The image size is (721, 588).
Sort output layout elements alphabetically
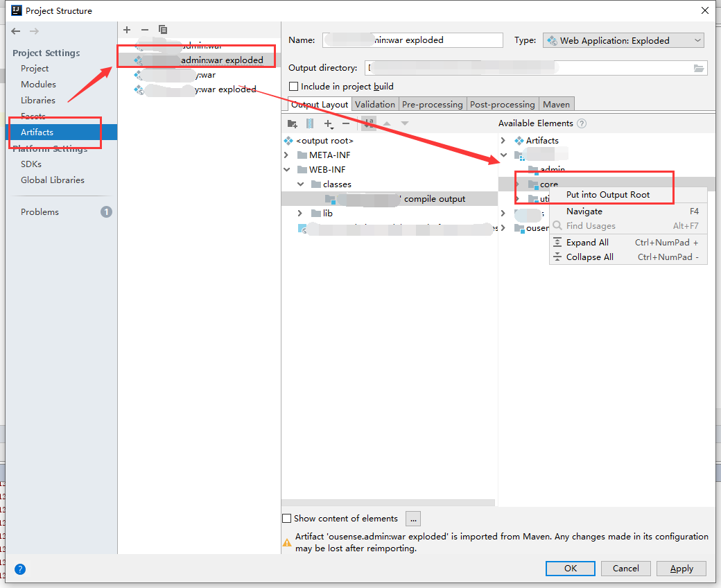[368, 123]
